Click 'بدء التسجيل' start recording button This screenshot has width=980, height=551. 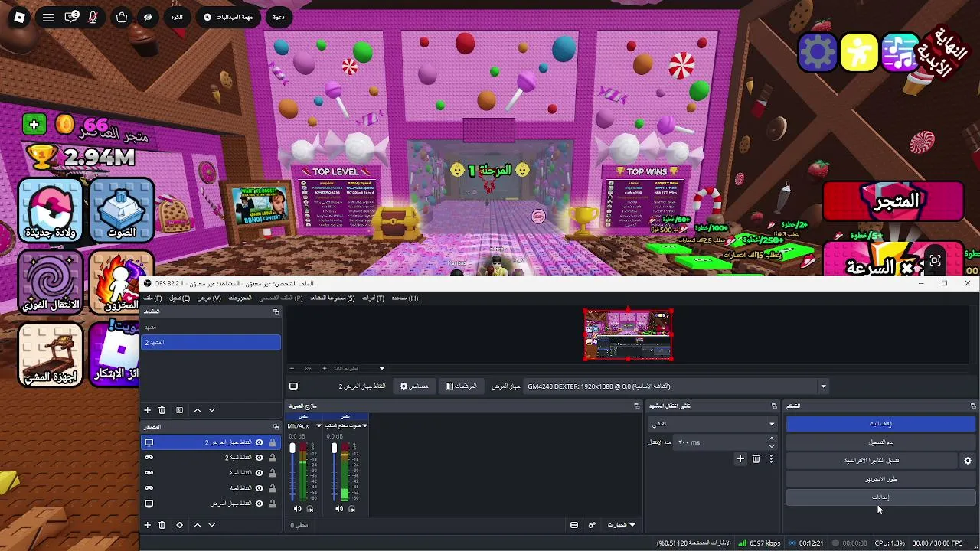(x=880, y=442)
